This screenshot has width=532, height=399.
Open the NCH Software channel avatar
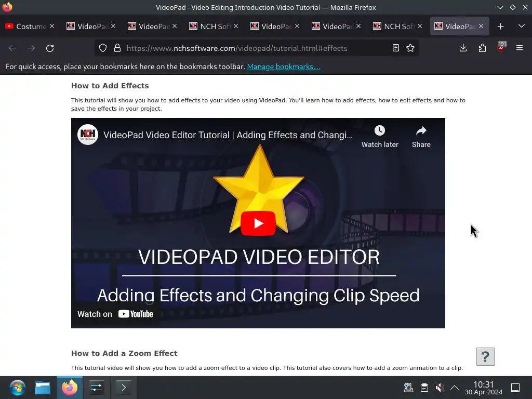[87, 135]
